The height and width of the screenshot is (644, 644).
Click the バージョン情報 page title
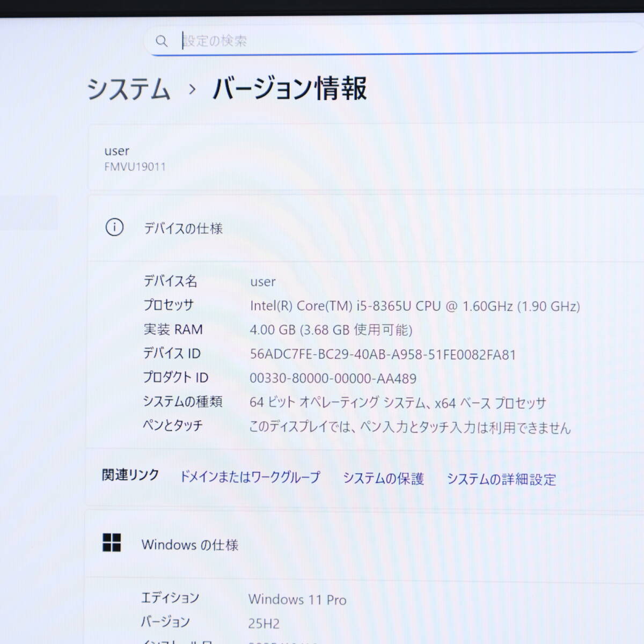(x=290, y=89)
